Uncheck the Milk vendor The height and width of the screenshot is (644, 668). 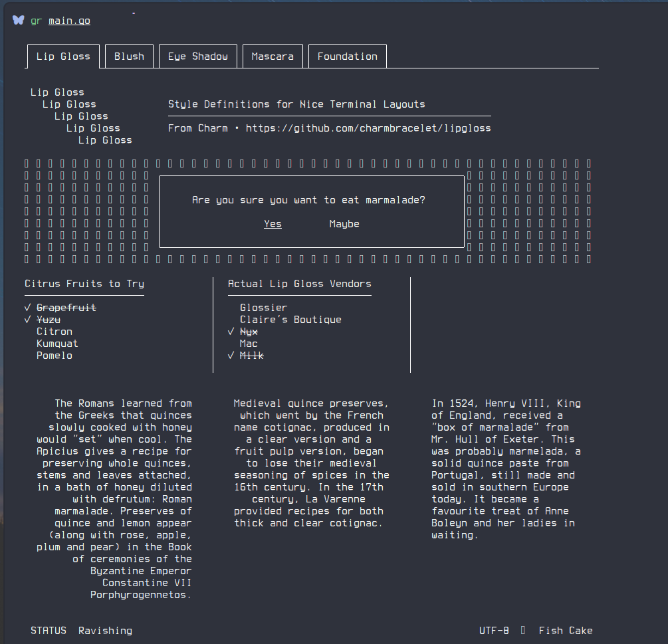(x=246, y=355)
